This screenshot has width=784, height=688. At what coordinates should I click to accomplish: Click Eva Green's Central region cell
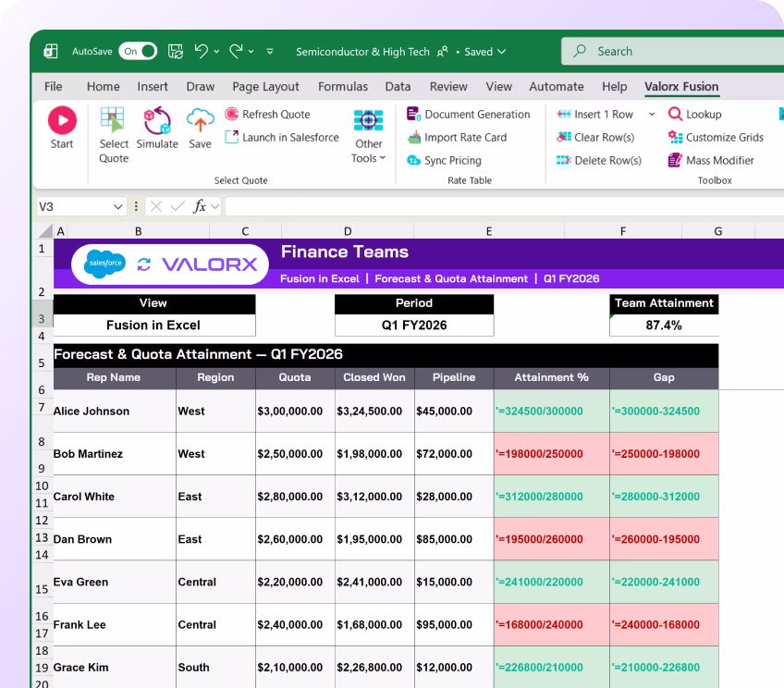click(x=216, y=582)
